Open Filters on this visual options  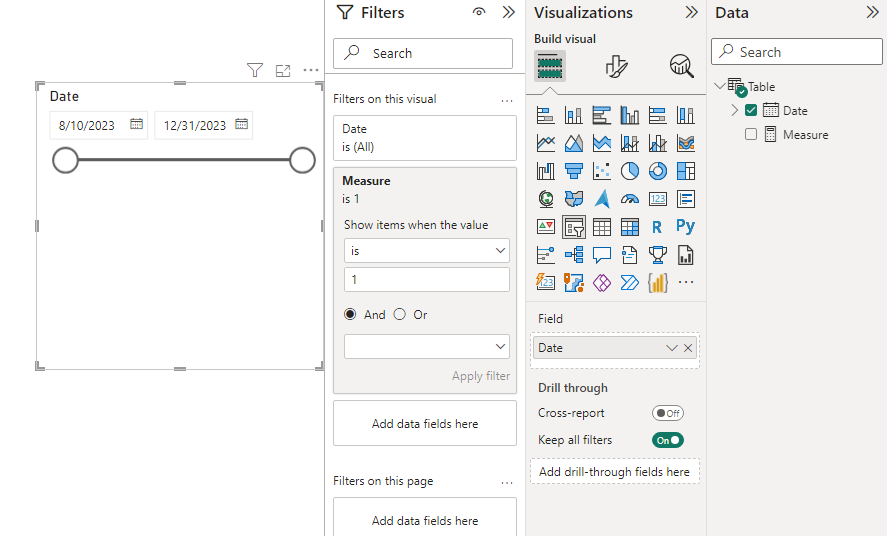point(507,100)
